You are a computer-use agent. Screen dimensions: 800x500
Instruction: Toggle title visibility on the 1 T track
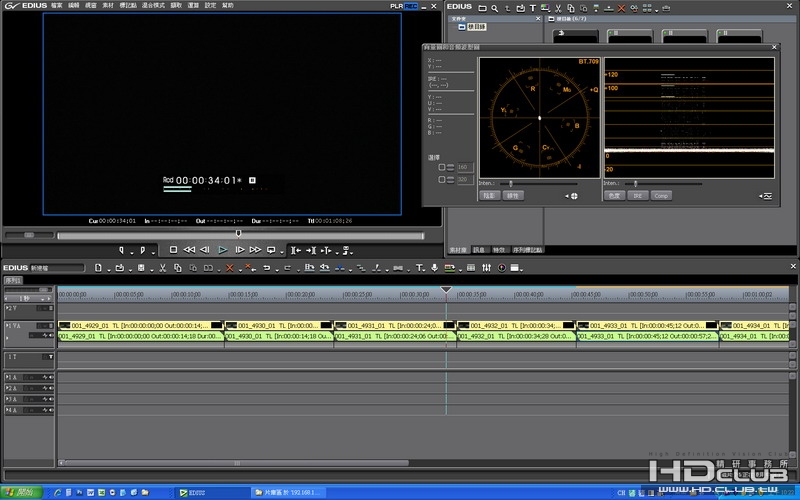pyautogui.click(x=51, y=357)
